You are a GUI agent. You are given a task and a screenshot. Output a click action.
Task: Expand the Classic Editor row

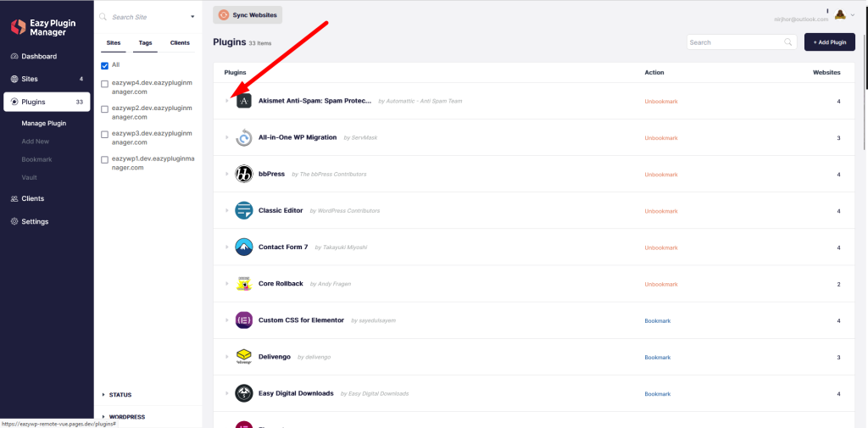click(227, 210)
